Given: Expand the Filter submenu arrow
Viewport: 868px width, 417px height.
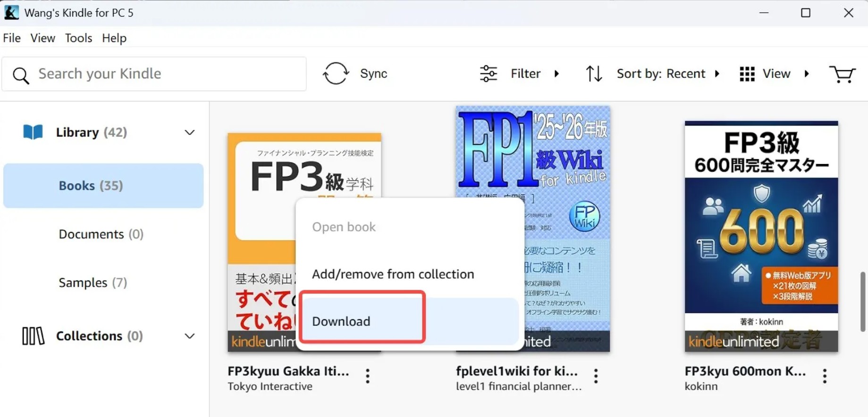Looking at the screenshot, I should pyautogui.click(x=557, y=74).
